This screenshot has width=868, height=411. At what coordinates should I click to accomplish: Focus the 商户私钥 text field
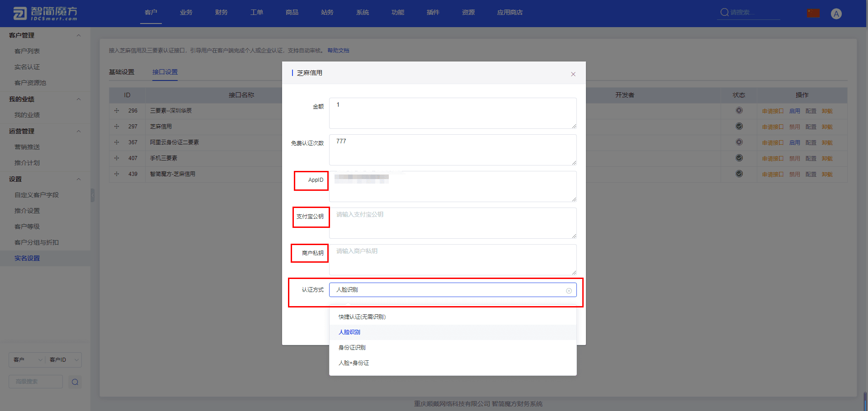(453, 260)
